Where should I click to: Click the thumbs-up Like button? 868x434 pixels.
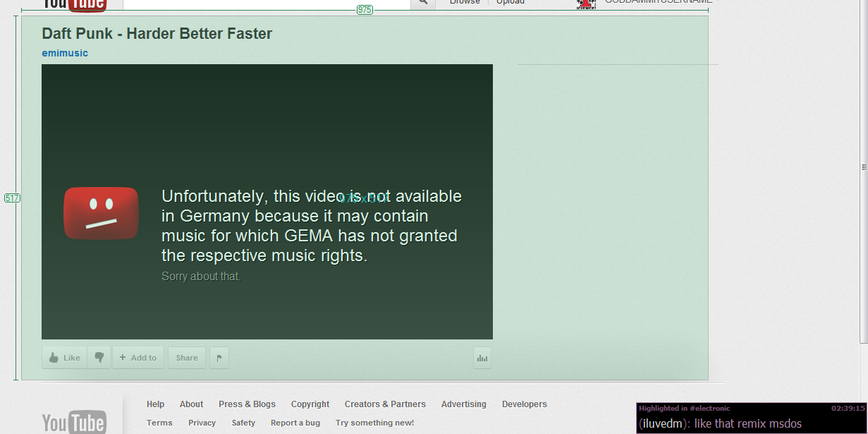(64, 358)
